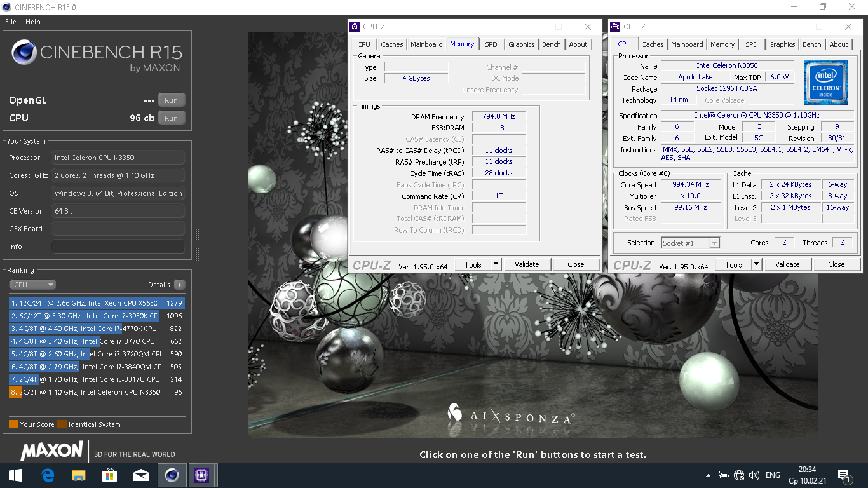Open Graphics tab in Memory CPU-Z window
The image size is (868, 488).
pyautogui.click(x=522, y=44)
